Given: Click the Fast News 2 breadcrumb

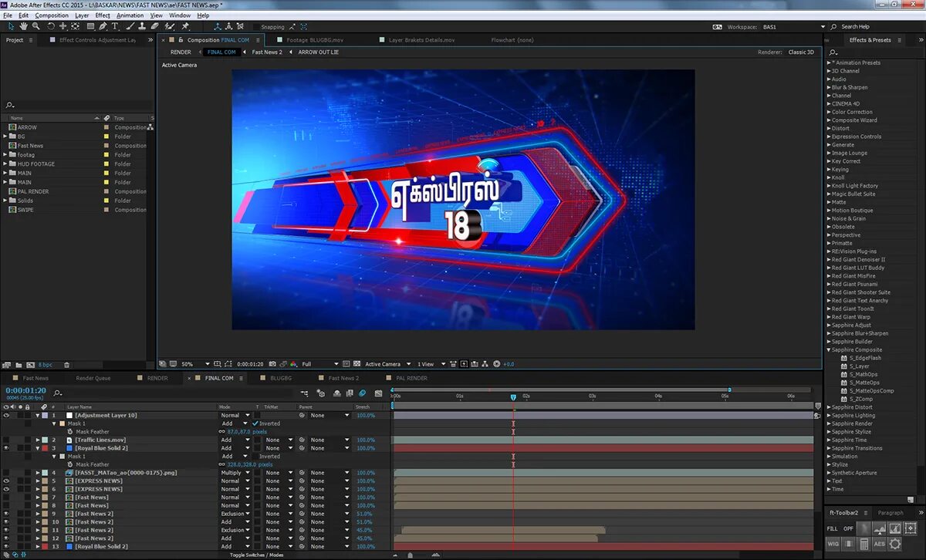Looking at the screenshot, I should (267, 52).
